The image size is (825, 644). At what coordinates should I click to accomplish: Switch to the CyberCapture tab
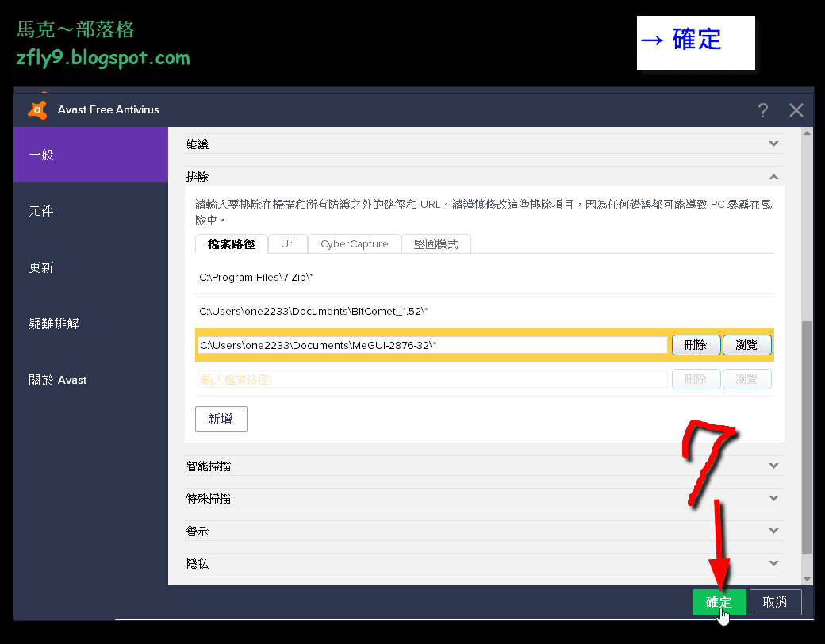(x=354, y=244)
